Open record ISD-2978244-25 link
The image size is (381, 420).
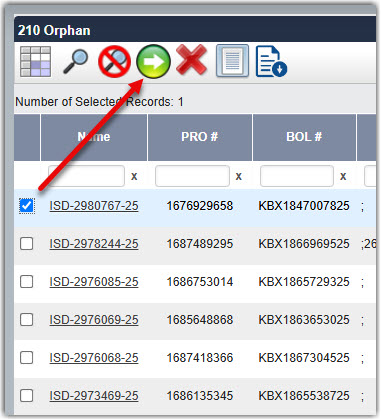click(94, 244)
